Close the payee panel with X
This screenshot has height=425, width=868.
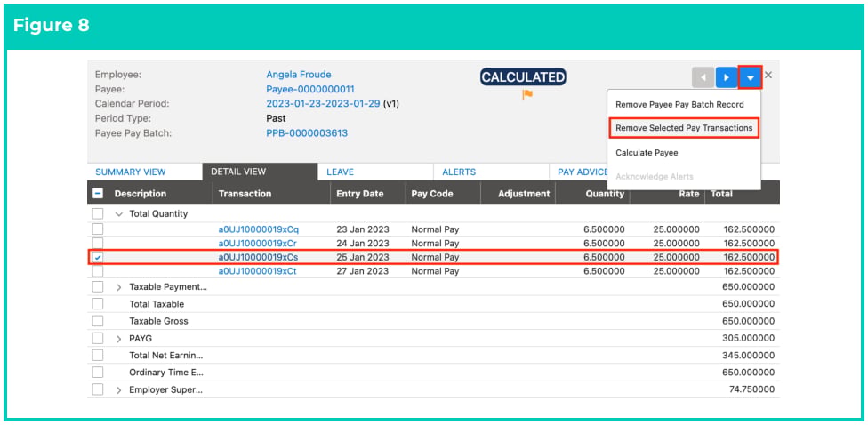coord(768,76)
